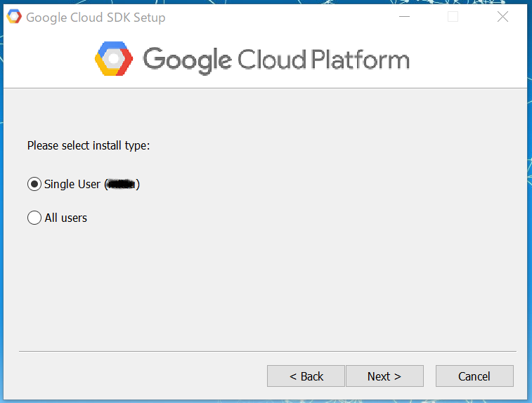Close the Google Cloud SDK Setup window
Screen dimensions: 532x403
click(502, 17)
